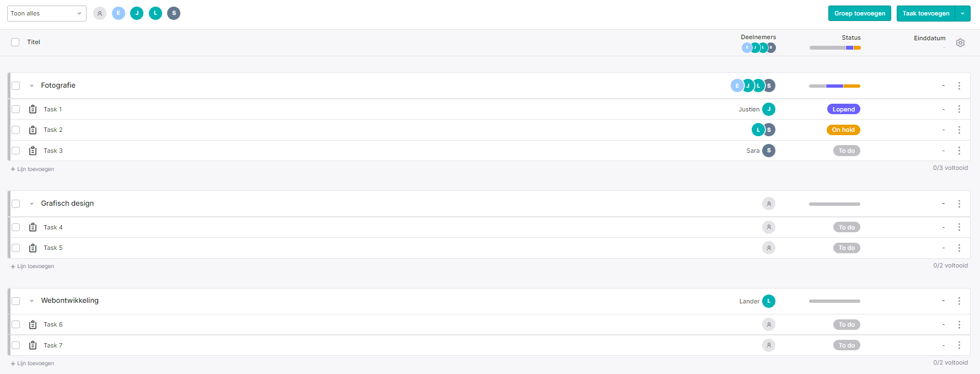Open three-dot menu for Task 2
Image resolution: width=980 pixels, height=374 pixels.
959,130
